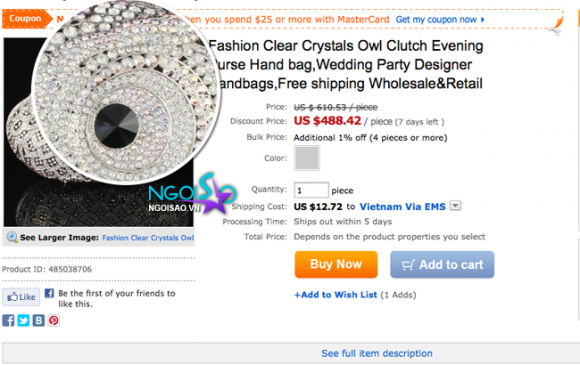Expand See full item description

(377, 354)
